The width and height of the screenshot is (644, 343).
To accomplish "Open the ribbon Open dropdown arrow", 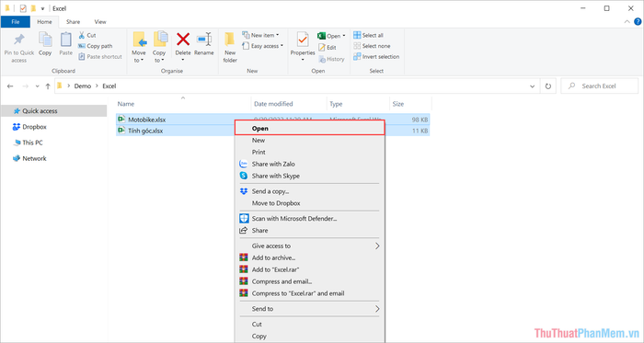I will (344, 36).
